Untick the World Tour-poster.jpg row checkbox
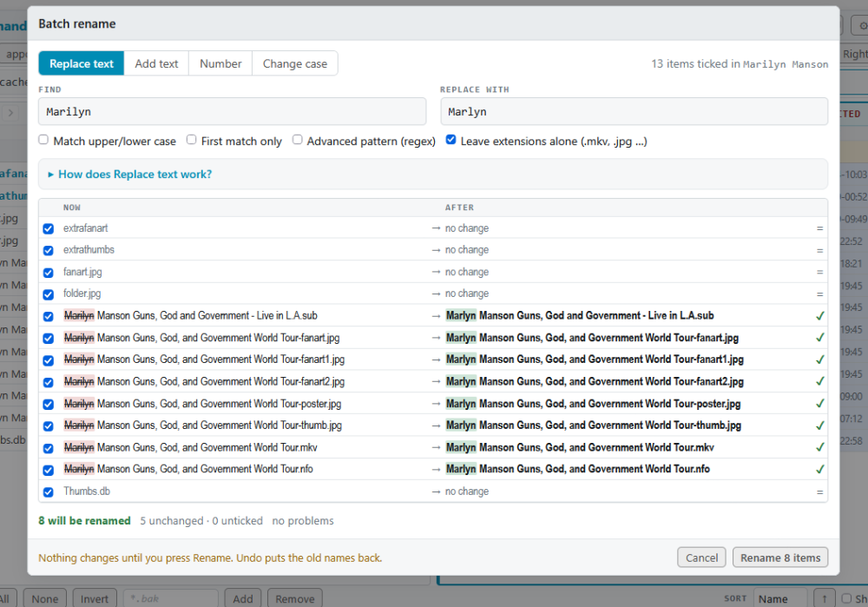 point(48,404)
